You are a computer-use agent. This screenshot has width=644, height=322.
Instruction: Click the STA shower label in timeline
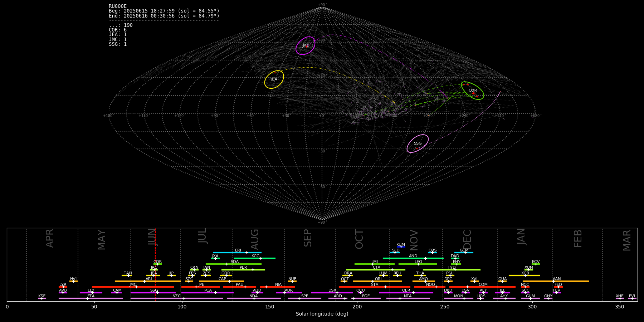pyautogui.click(x=375, y=285)
